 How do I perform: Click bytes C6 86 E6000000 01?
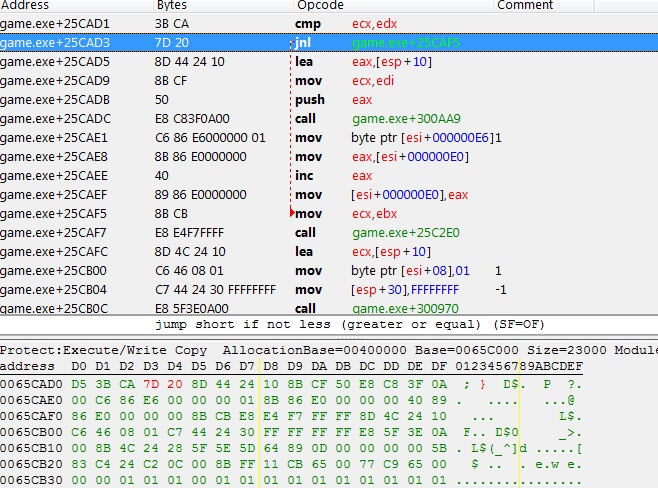point(210,138)
